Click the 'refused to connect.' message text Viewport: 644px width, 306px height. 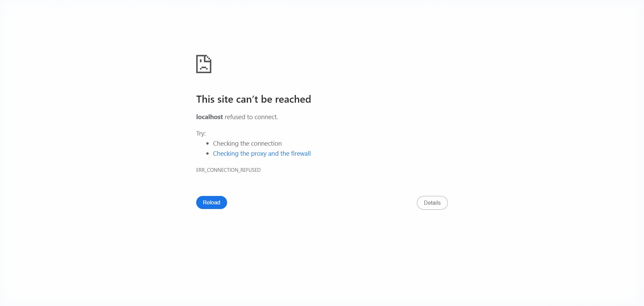pyautogui.click(x=251, y=117)
